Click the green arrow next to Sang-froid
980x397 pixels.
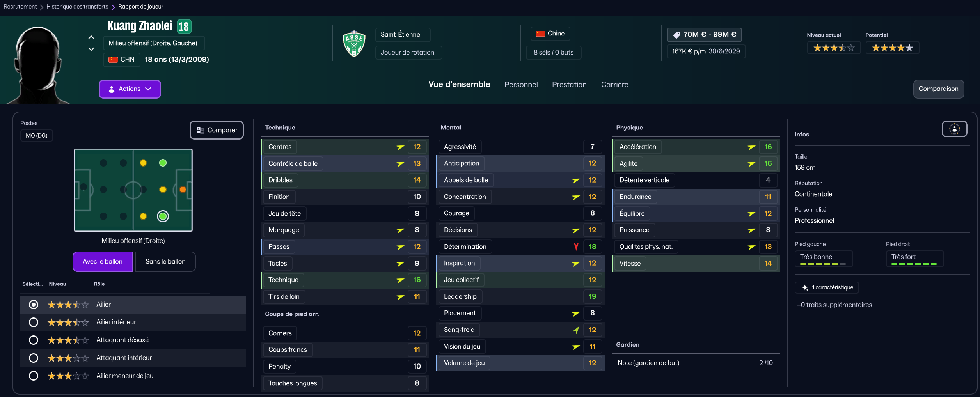[576, 330]
